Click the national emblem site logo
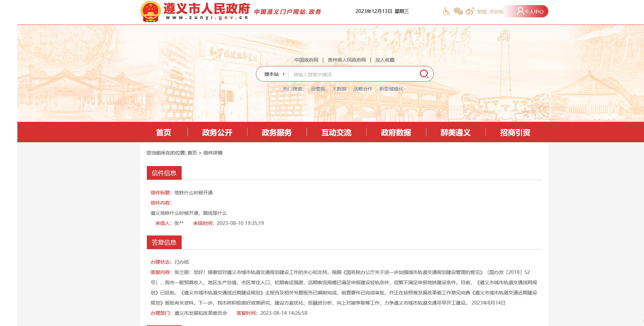 150,10
